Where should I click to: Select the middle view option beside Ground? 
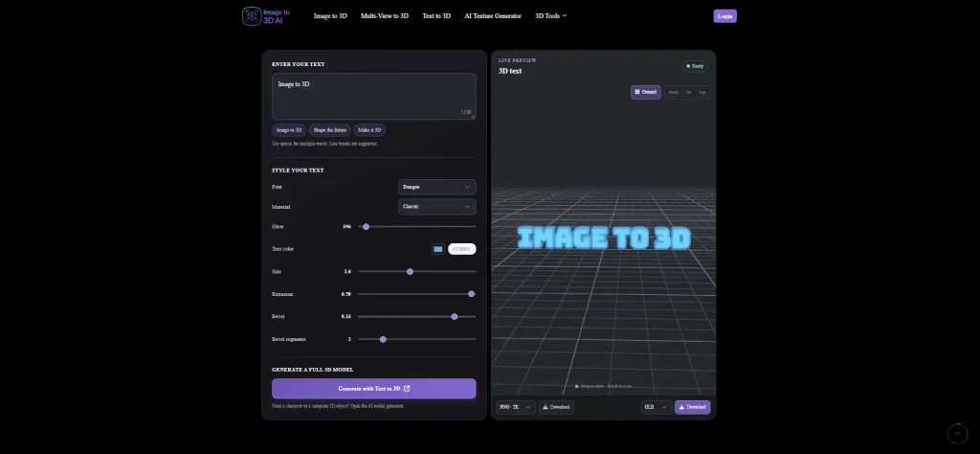[x=688, y=93]
